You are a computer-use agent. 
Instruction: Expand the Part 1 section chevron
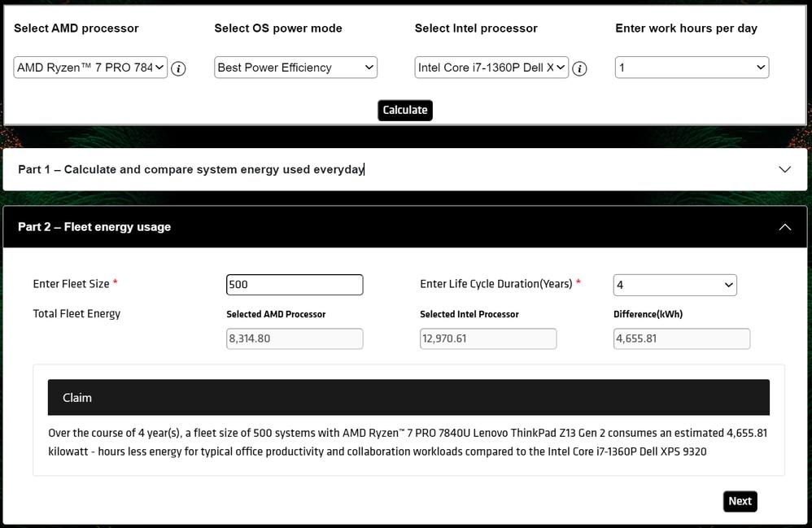785,169
